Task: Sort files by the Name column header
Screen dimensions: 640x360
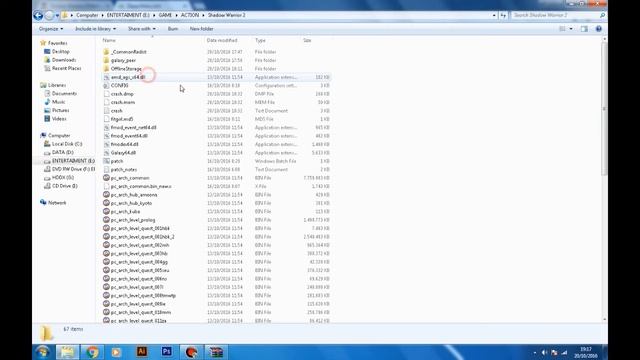Action: pyautogui.click(x=109, y=40)
